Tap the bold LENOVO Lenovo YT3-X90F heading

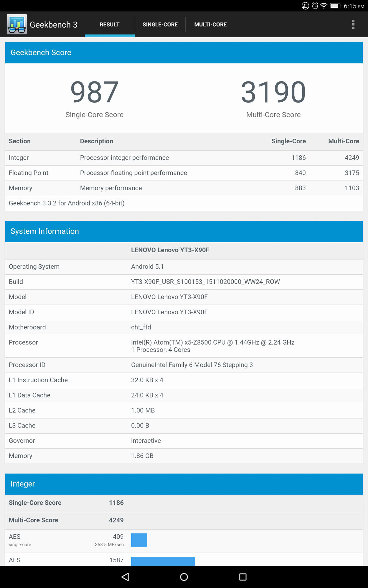tap(170, 250)
